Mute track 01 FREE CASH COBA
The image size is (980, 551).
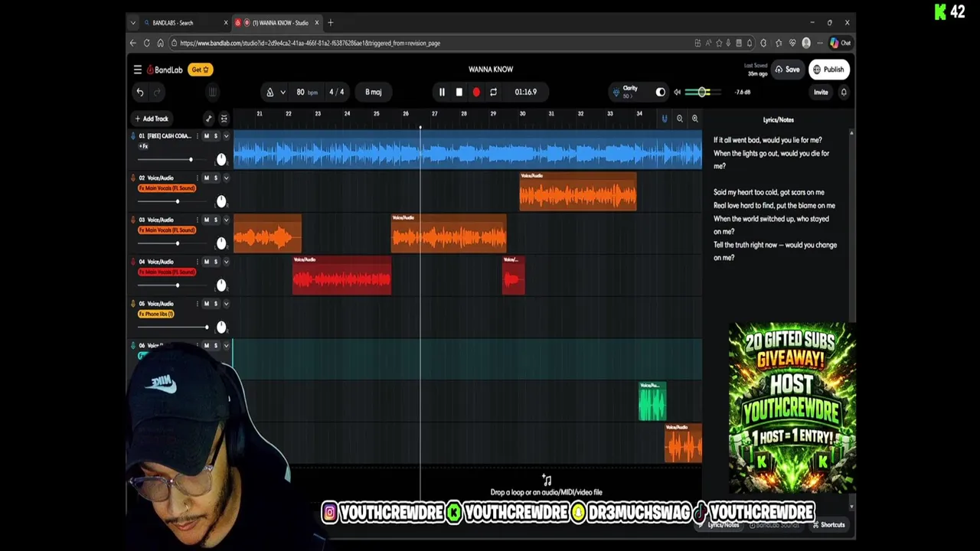(x=206, y=136)
